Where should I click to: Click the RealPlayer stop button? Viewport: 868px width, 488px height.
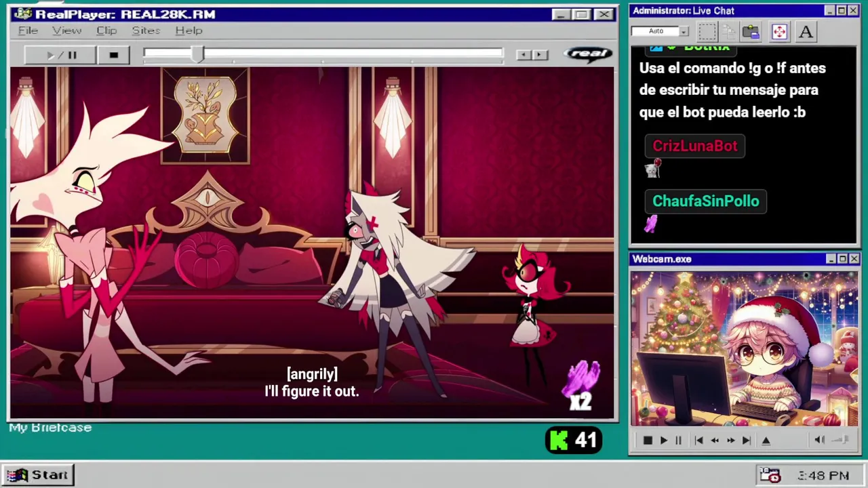click(x=113, y=55)
